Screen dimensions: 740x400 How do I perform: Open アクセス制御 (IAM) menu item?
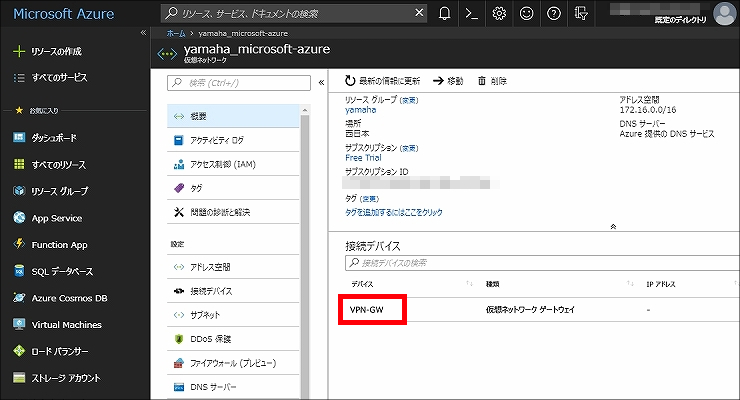tap(233, 164)
